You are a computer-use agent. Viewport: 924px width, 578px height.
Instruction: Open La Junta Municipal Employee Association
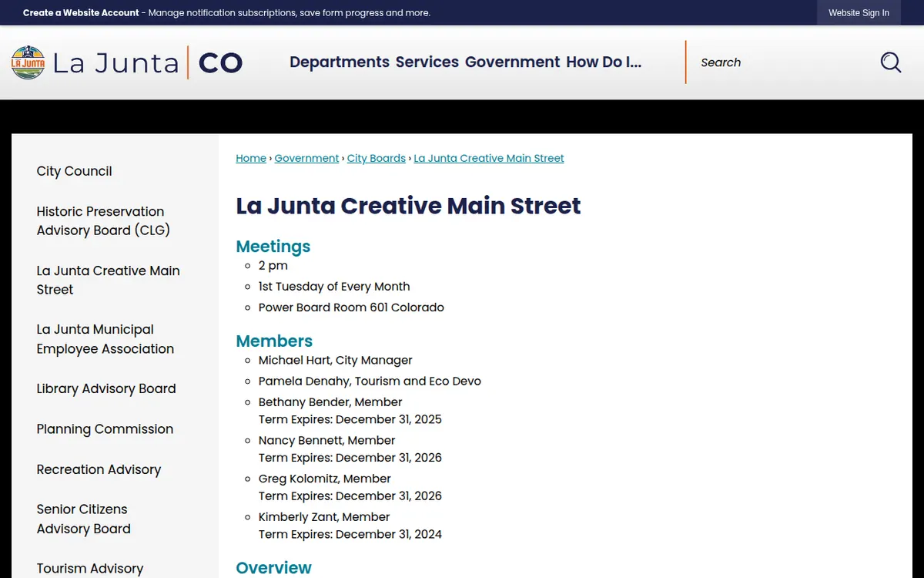click(105, 339)
